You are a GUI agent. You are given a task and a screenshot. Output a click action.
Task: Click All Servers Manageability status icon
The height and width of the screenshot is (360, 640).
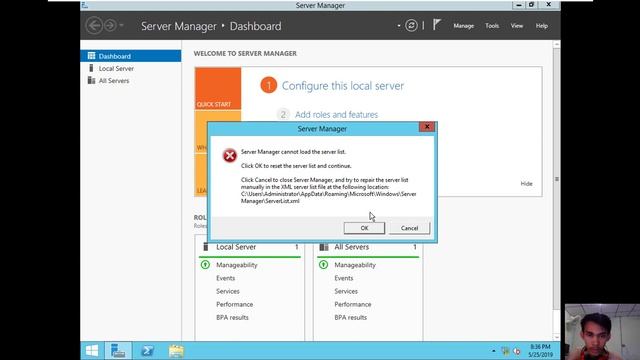323,265
